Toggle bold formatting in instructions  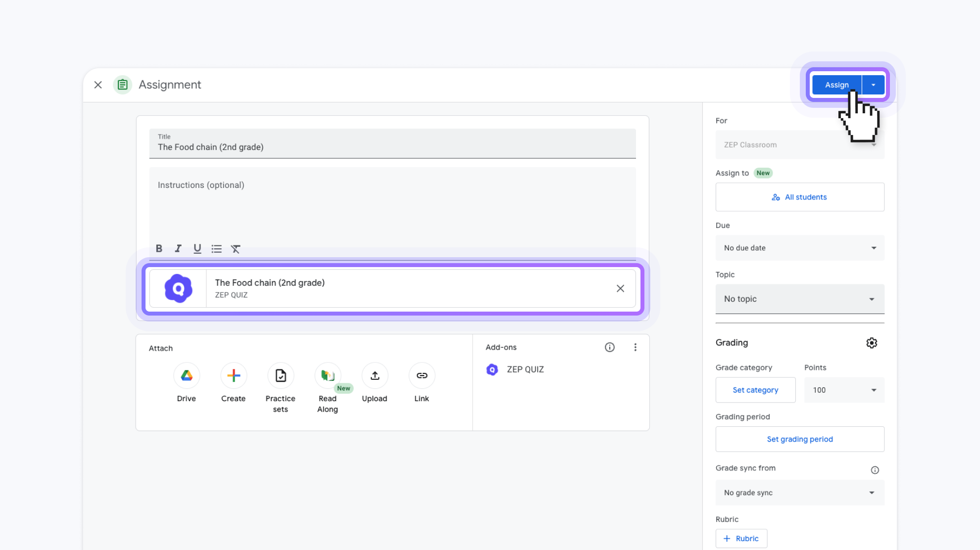tap(159, 249)
